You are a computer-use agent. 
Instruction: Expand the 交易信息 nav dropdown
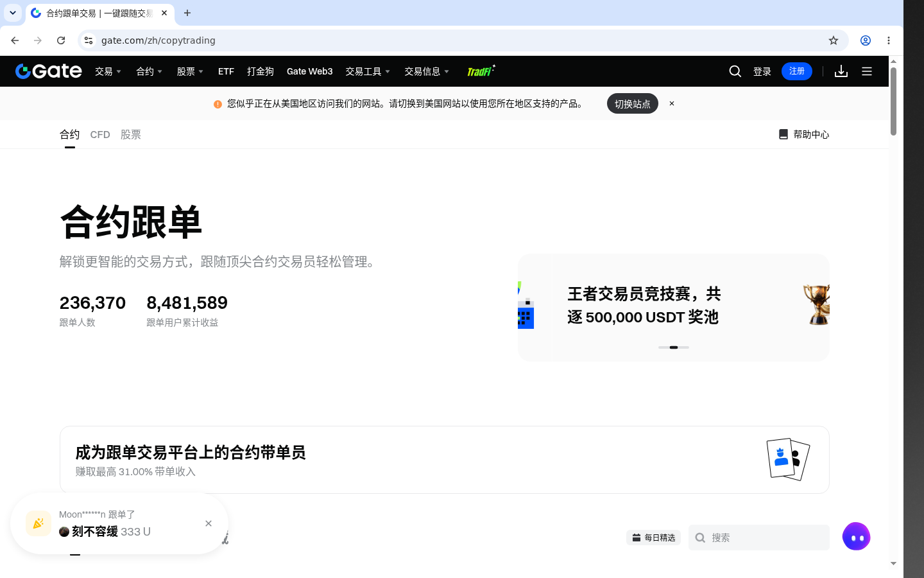coord(427,71)
